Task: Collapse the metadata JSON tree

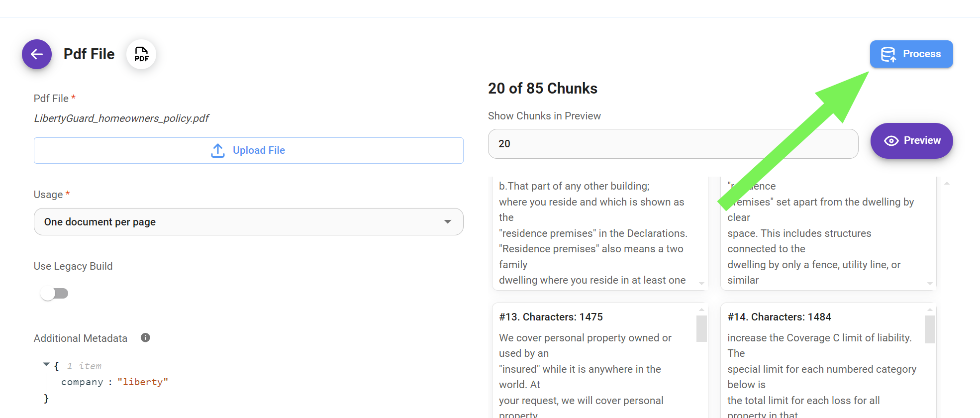Action: 46,365
